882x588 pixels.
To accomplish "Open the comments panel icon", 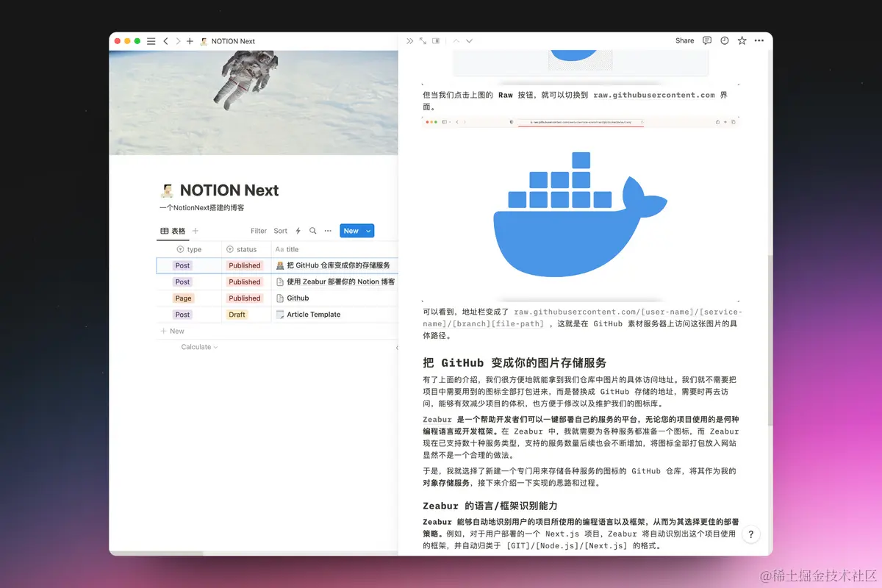I will coord(707,41).
